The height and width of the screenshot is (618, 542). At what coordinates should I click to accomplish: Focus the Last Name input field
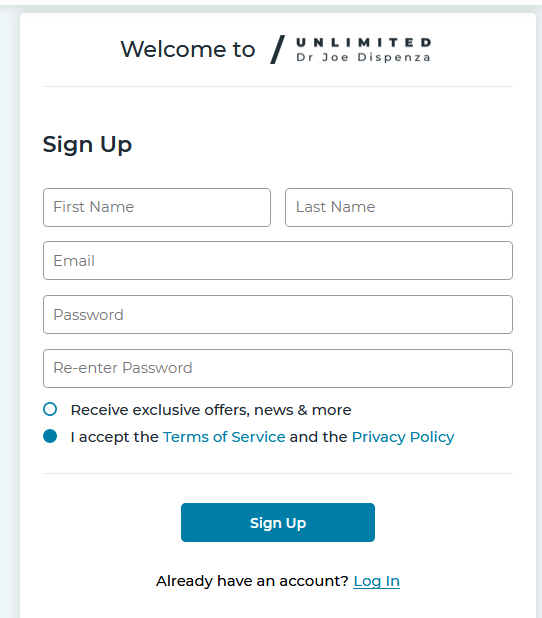tap(399, 207)
